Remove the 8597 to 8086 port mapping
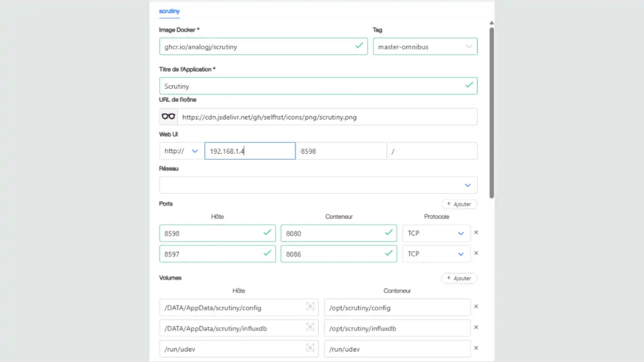This screenshot has height=362, width=644. (476, 253)
